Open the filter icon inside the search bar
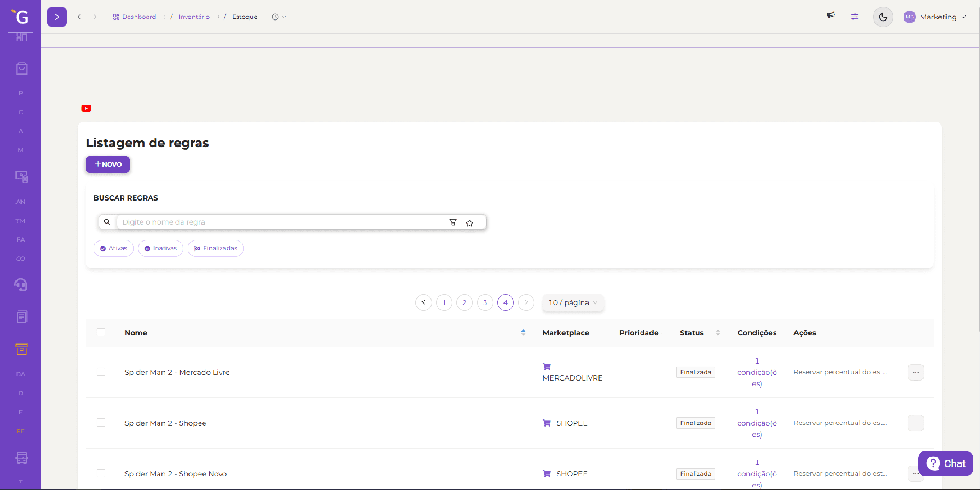This screenshot has height=490, width=980. (x=453, y=222)
